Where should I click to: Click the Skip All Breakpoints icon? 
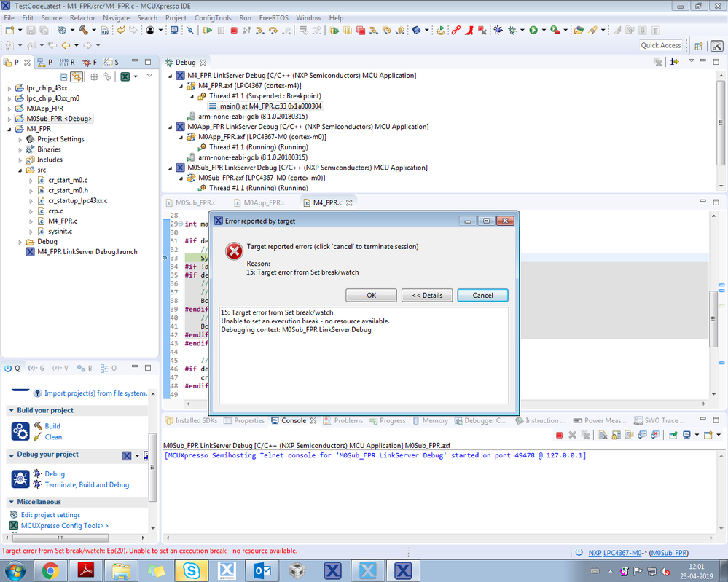(x=190, y=30)
